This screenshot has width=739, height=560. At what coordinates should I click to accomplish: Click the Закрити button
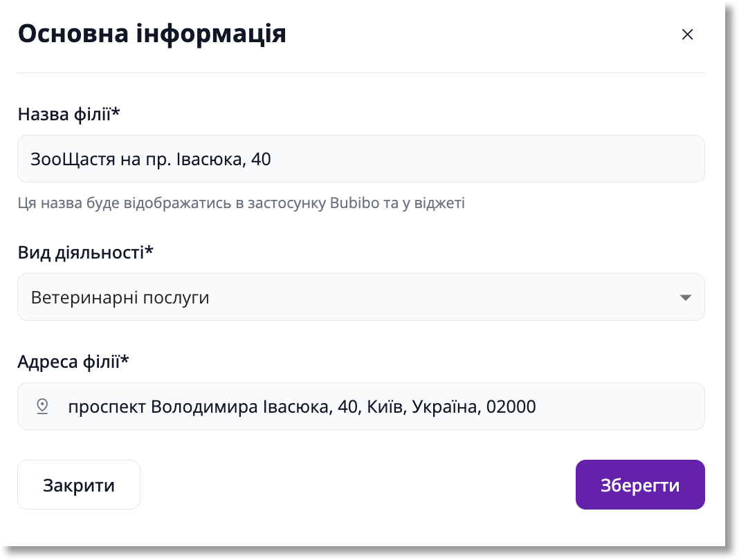tap(79, 485)
